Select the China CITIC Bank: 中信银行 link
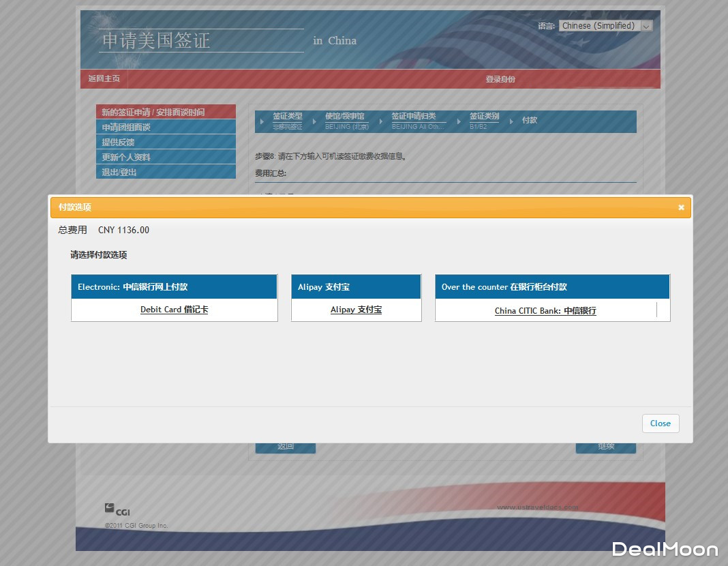The width and height of the screenshot is (728, 566). (545, 311)
